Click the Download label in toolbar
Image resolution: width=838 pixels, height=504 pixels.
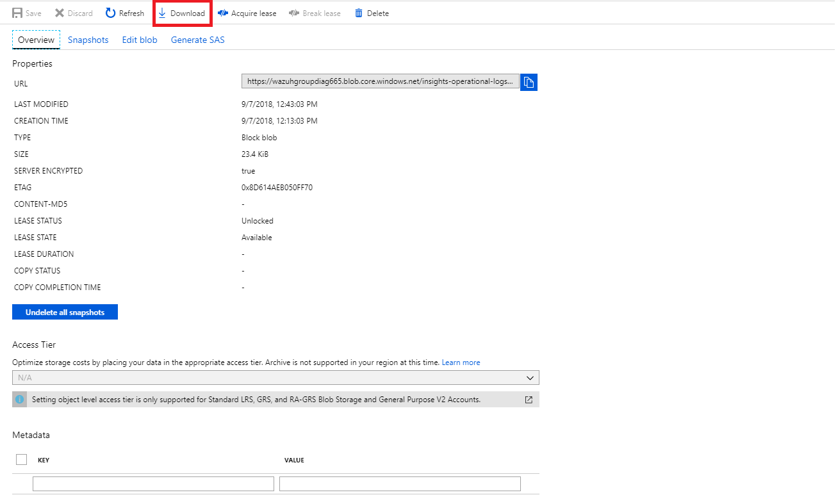(x=188, y=13)
